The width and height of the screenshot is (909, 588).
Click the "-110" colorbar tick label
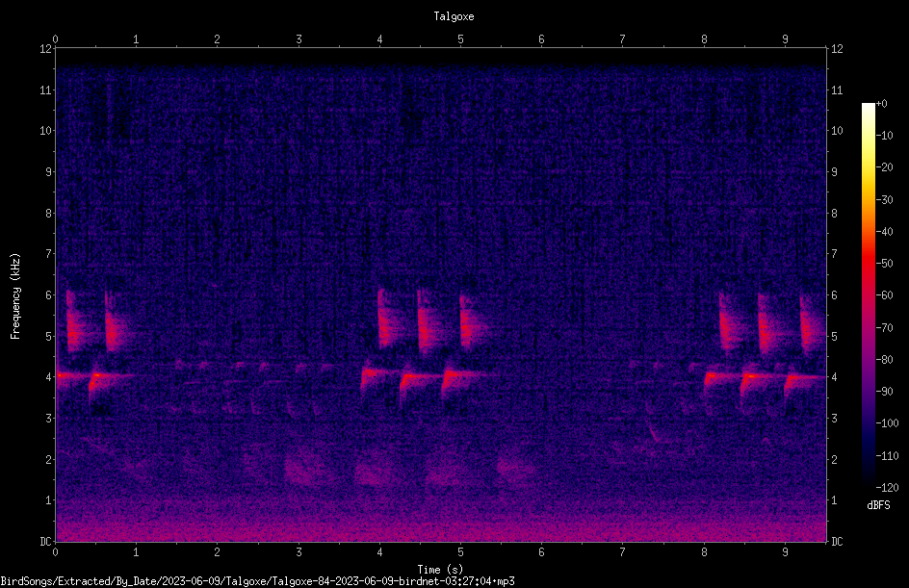pos(888,456)
